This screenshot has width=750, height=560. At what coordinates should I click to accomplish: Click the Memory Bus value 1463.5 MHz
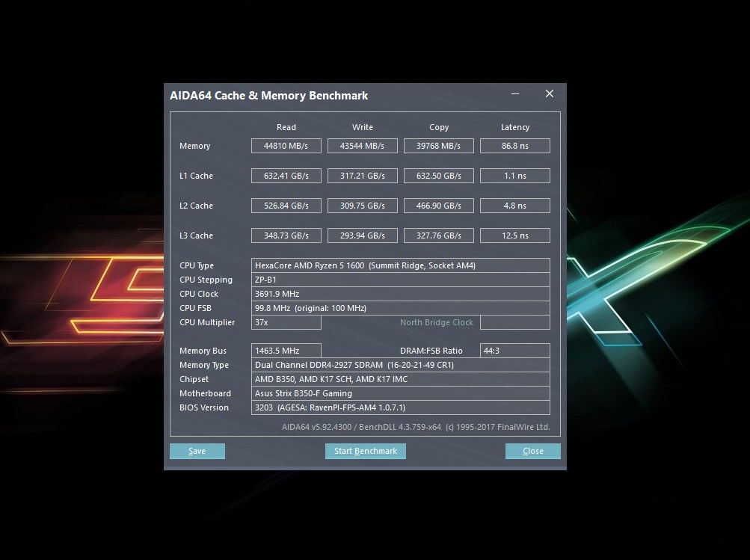click(286, 351)
